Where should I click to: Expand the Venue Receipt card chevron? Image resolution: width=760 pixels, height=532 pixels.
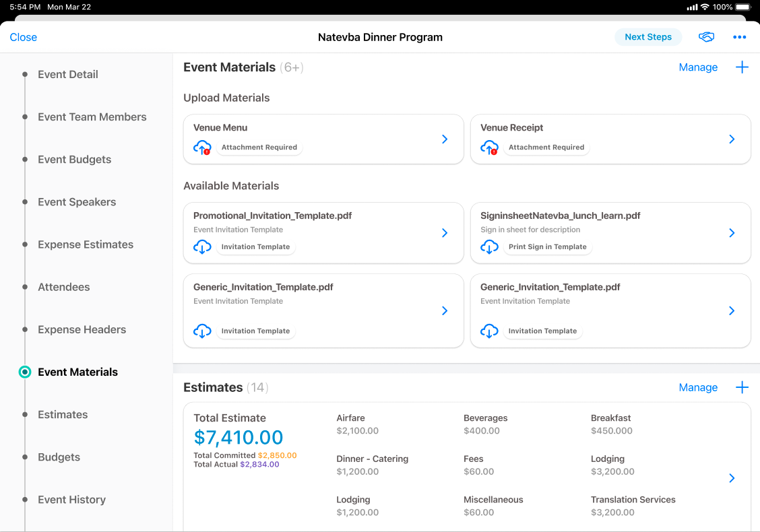[732, 139]
